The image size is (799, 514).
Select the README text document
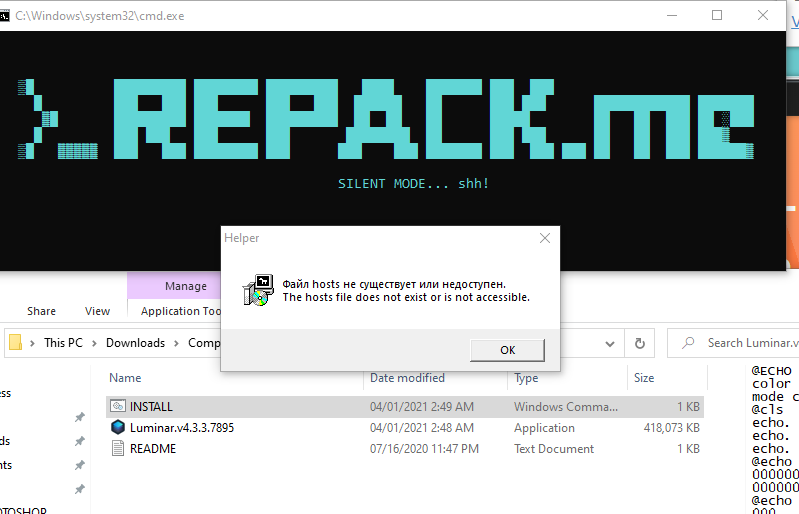(x=152, y=448)
